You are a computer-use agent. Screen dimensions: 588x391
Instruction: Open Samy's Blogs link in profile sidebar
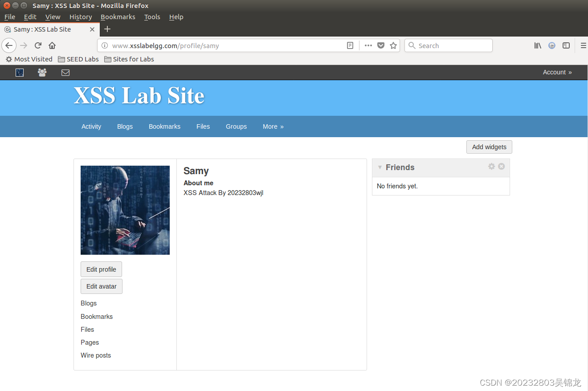tap(89, 303)
